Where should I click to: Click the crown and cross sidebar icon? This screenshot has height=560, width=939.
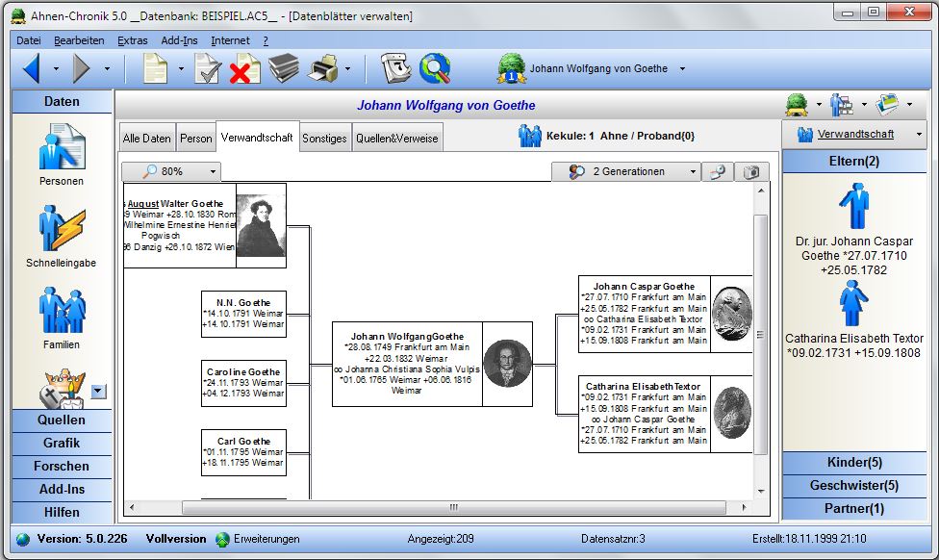62,390
